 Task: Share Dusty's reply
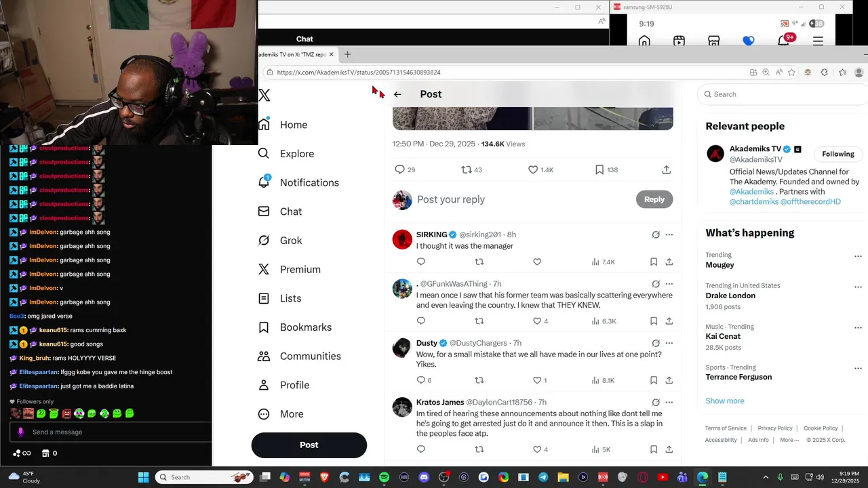coord(669,380)
